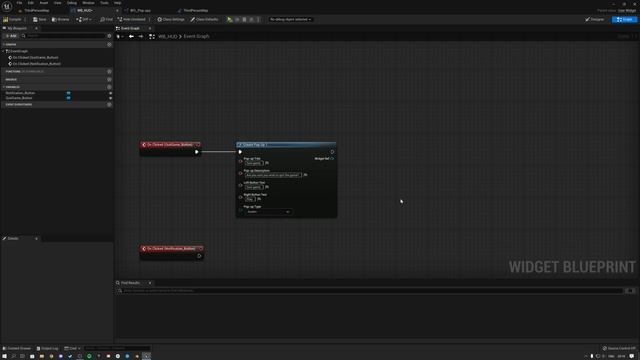Click Hide Unrelated in the toolbar
The width and height of the screenshot is (640, 360).
click(x=131, y=19)
